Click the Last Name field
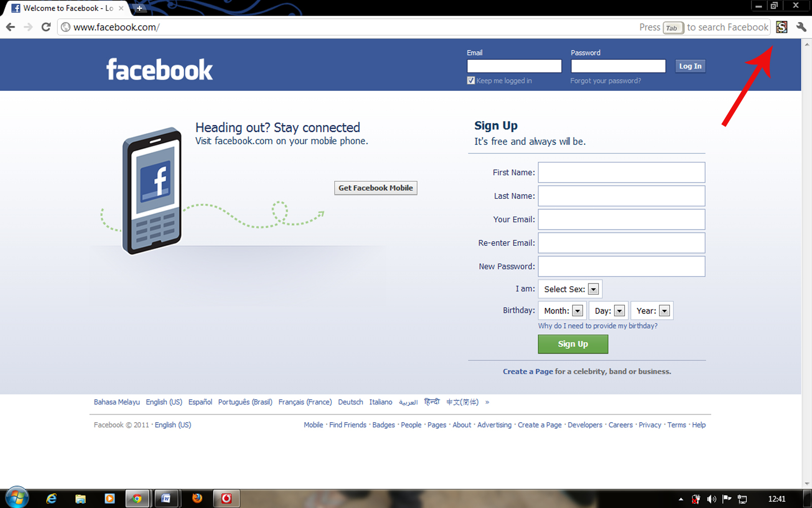The width and height of the screenshot is (812, 508). 621,196
